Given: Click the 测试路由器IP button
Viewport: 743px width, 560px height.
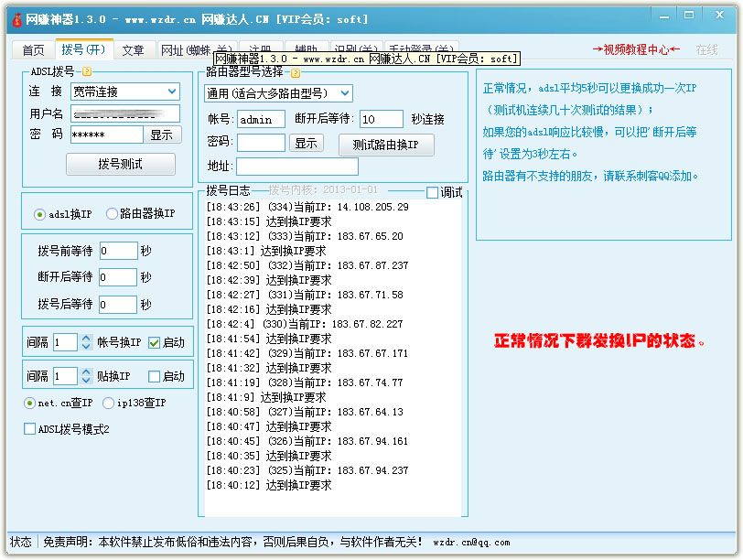Looking at the screenshot, I should (x=385, y=145).
